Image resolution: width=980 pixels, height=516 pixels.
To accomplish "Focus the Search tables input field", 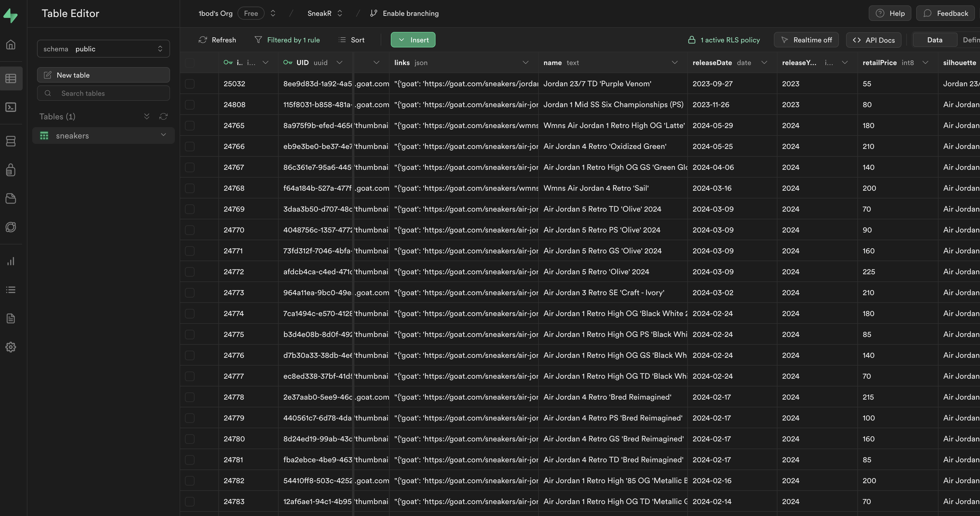I will click(x=104, y=93).
